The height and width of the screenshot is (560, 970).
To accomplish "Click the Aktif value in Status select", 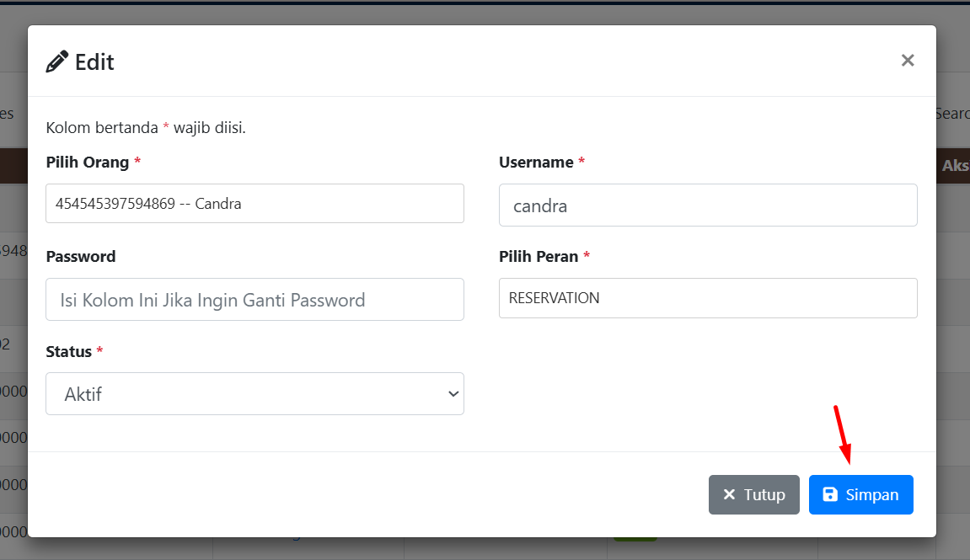I will [83, 394].
